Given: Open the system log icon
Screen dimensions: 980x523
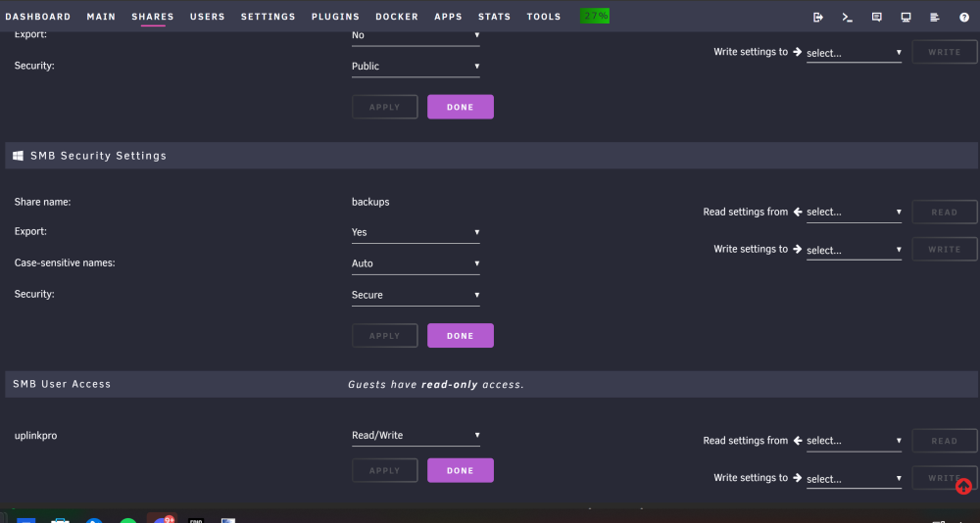Looking at the screenshot, I should coord(935,18).
